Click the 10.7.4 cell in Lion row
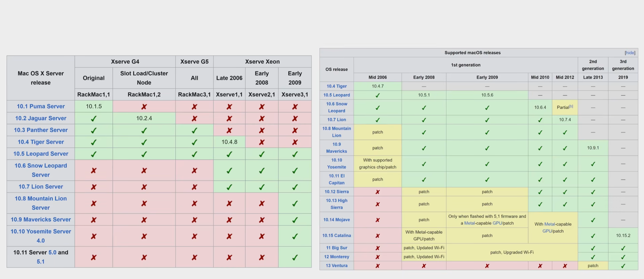 click(565, 120)
